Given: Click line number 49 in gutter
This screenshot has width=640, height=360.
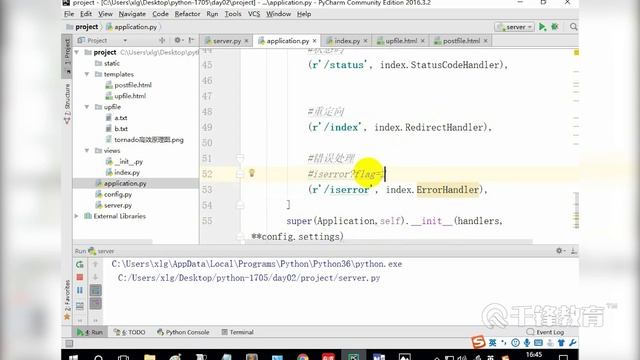Looking at the screenshot, I should pyautogui.click(x=207, y=127).
